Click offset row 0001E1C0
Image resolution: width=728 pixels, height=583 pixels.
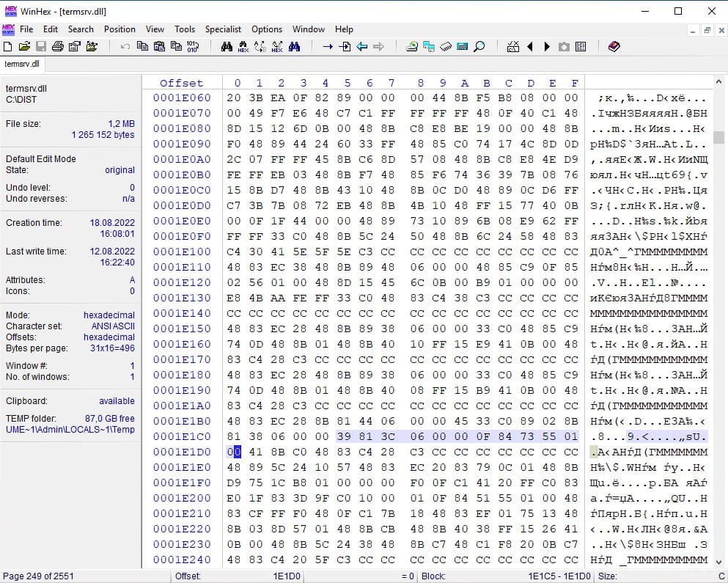tap(182, 436)
